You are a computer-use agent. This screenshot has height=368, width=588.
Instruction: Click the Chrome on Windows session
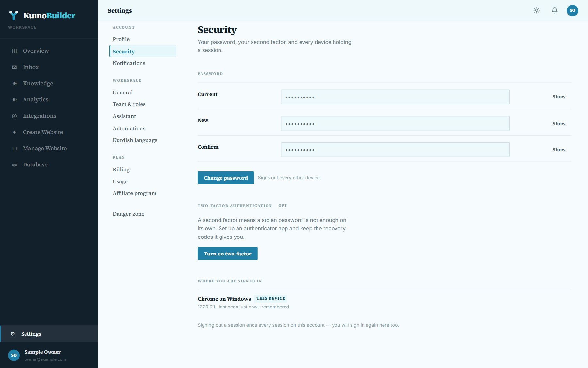point(224,299)
